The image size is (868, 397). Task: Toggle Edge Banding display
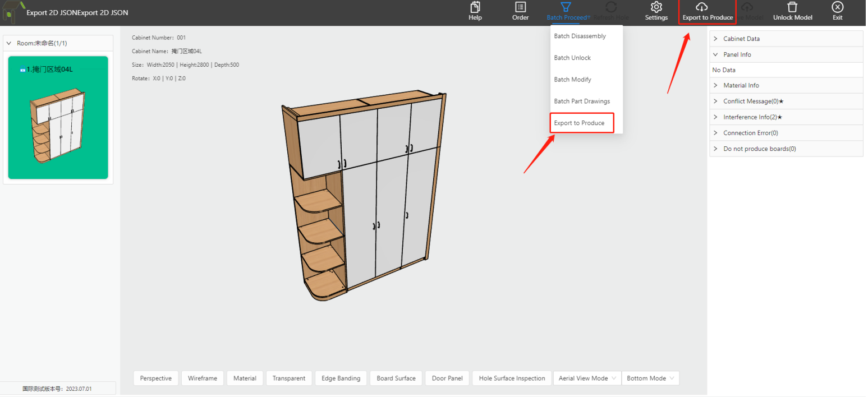341,378
